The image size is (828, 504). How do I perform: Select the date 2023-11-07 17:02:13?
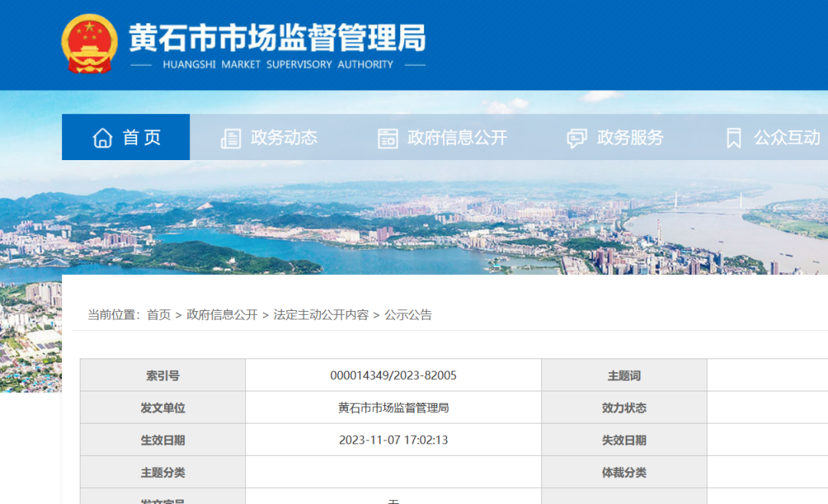[x=393, y=440]
